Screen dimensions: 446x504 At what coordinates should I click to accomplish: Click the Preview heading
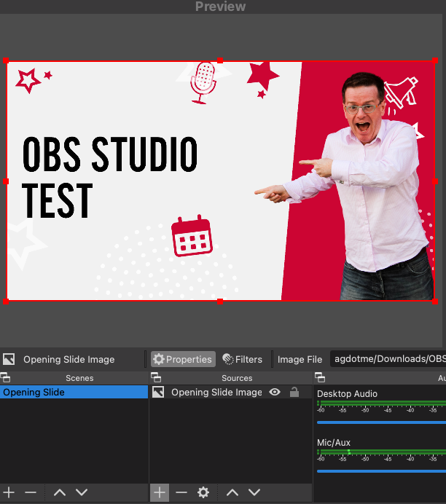pyautogui.click(x=220, y=7)
